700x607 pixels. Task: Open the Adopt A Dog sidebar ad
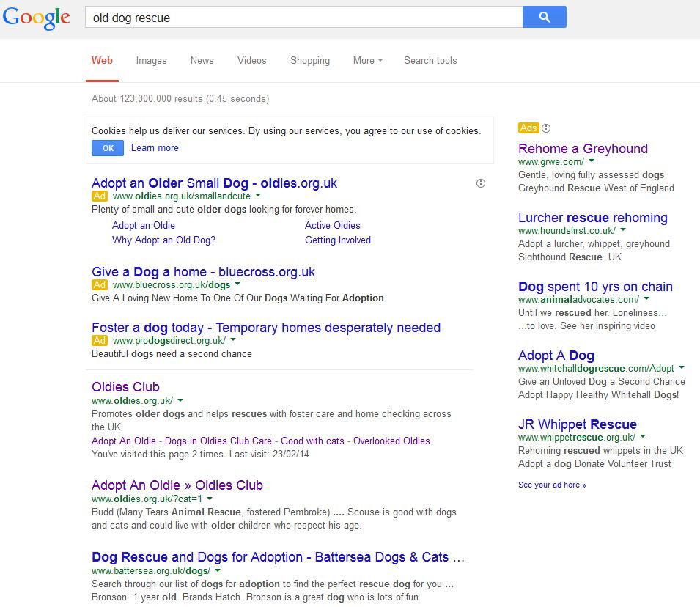pyautogui.click(x=556, y=356)
